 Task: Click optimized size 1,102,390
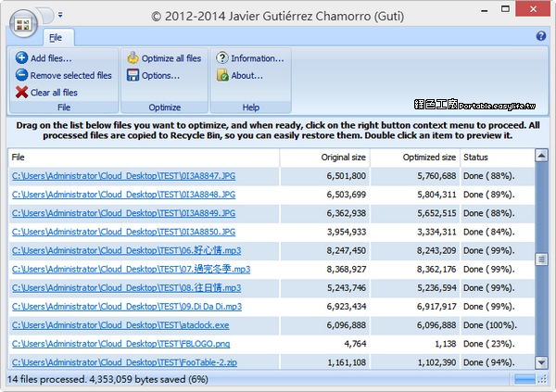(436, 362)
